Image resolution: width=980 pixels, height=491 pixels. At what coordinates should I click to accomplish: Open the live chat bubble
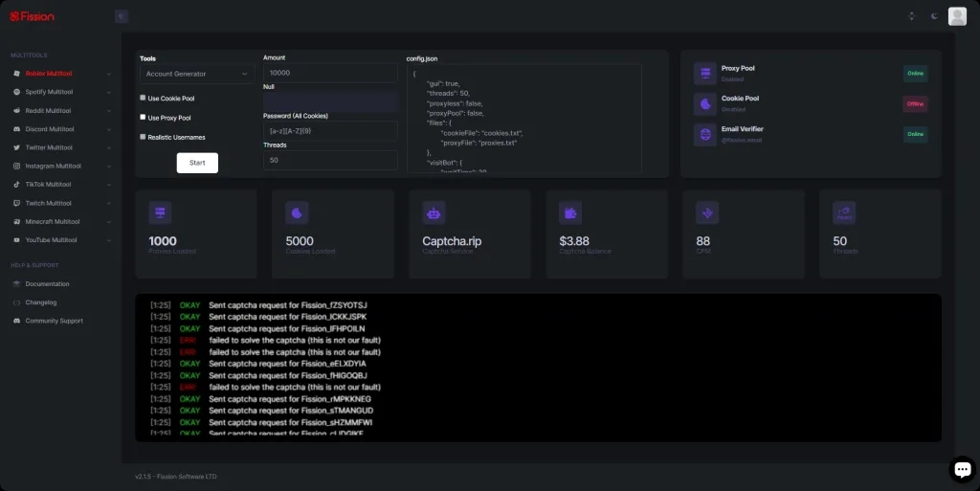tap(963, 469)
